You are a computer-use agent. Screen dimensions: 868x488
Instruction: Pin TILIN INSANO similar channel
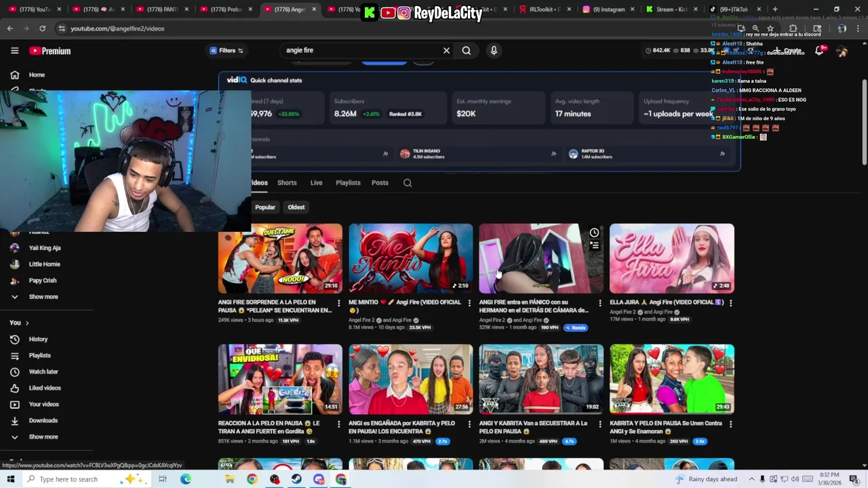553,154
